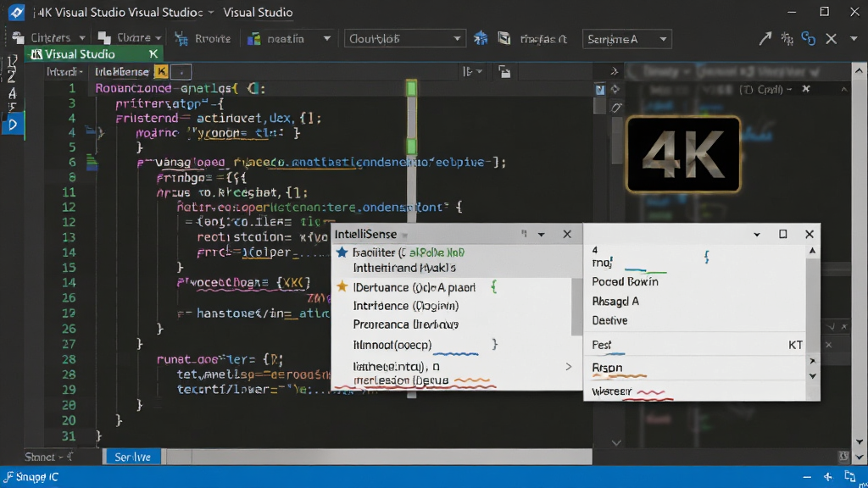868x488 pixels.
Task: Click the branch icon beside Snuge IC
Action: (x=8, y=476)
